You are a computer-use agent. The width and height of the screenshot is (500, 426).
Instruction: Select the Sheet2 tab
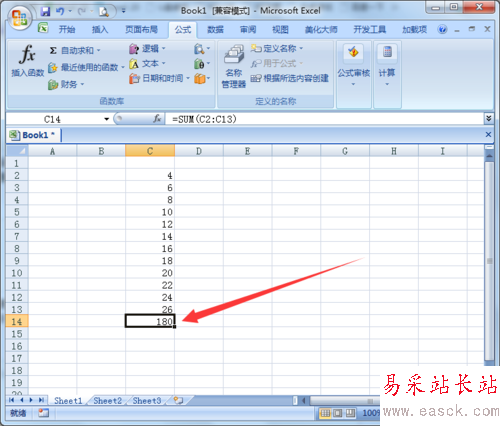(x=107, y=400)
